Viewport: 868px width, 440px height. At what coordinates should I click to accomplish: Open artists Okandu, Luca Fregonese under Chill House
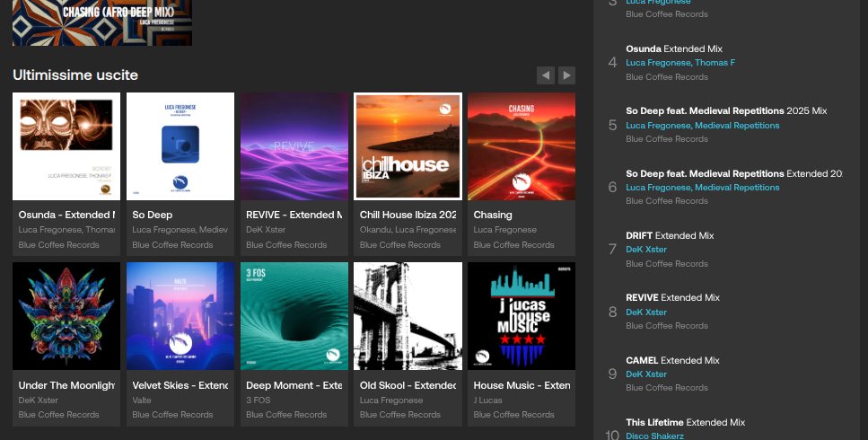click(x=408, y=230)
